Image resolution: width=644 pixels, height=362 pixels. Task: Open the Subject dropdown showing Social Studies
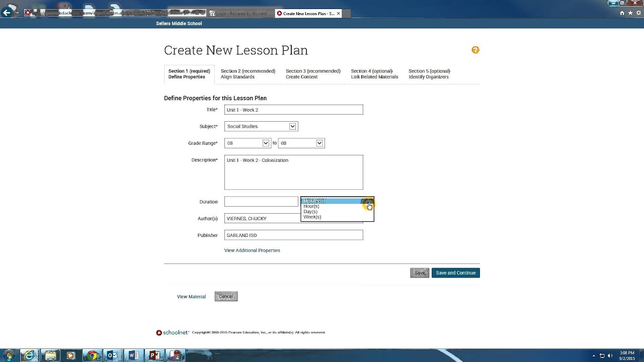(261, 126)
